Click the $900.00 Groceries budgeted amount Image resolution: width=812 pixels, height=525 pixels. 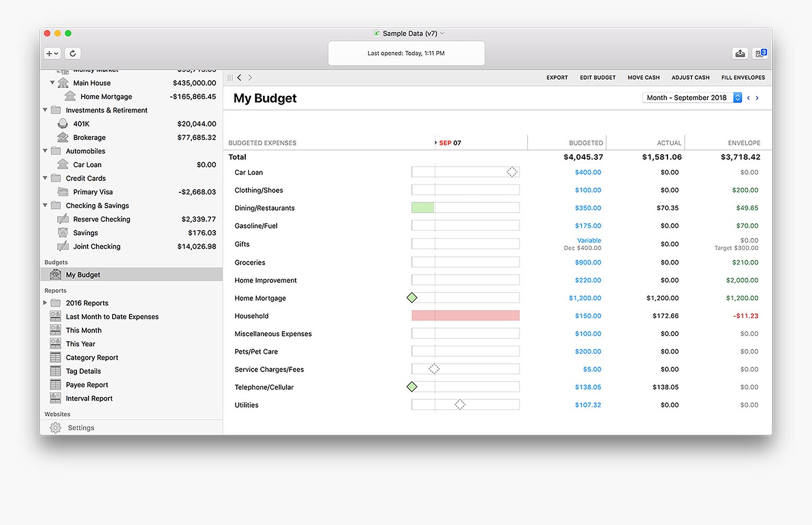pos(588,262)
